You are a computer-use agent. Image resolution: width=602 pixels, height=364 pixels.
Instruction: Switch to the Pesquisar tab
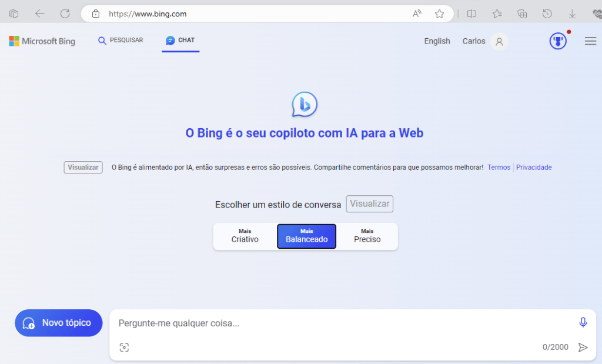[x=121, y=40]
